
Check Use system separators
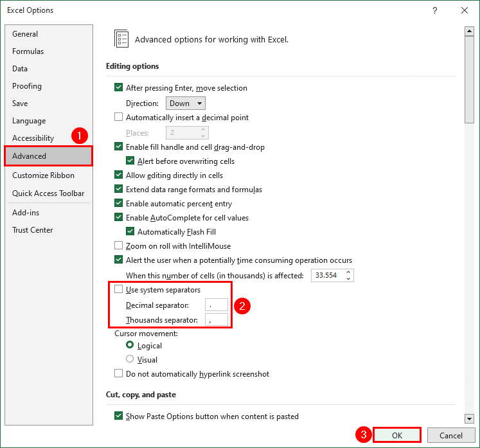tap(118, 289)
